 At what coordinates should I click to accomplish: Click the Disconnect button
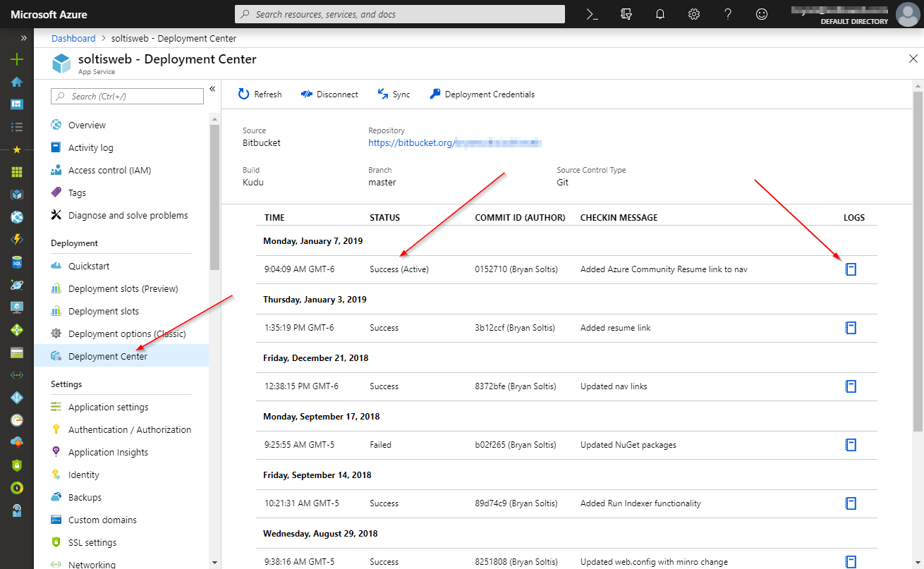(329, 94)
